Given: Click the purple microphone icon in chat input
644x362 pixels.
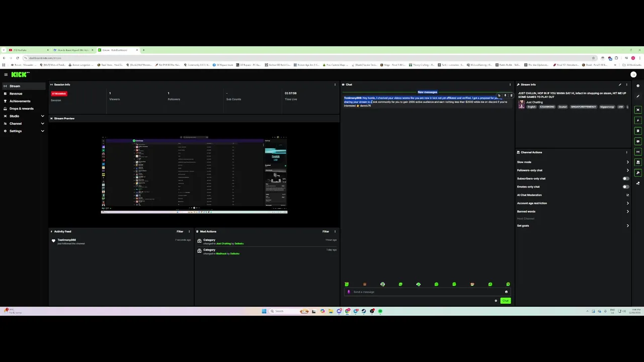Looking at the screenshot, I should [x=349, y=292].
